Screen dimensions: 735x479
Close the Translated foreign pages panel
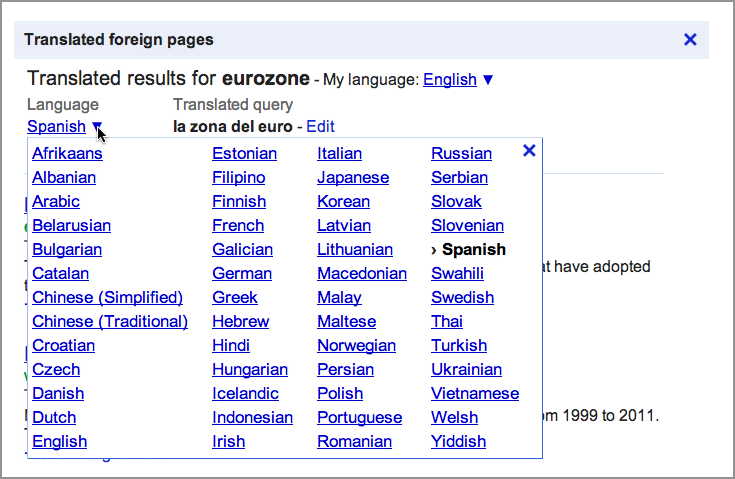[689, 40]
